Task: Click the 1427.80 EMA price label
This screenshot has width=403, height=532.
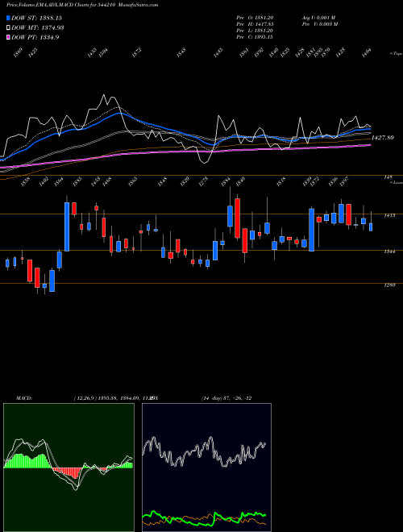Action: click(382, 138)
